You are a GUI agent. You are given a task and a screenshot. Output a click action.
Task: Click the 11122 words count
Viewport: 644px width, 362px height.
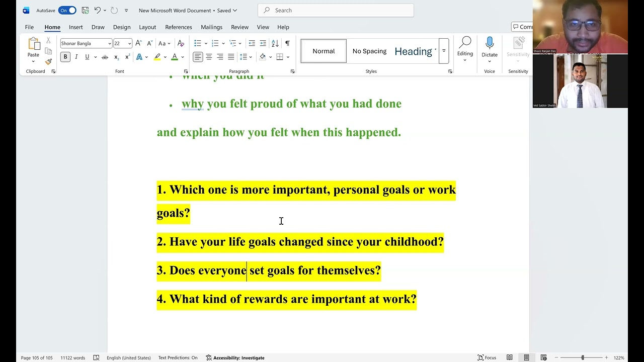tap(73, 357)
